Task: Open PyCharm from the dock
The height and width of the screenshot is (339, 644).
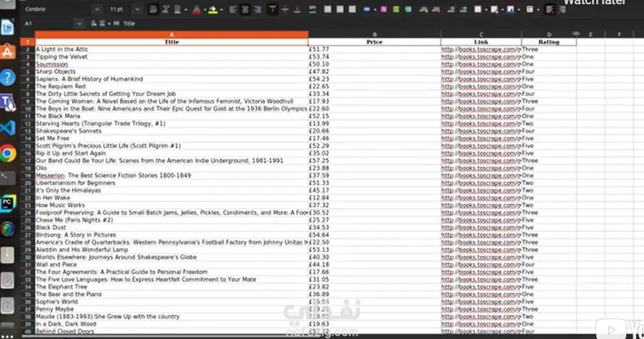Action: click(x=8, y=204)
